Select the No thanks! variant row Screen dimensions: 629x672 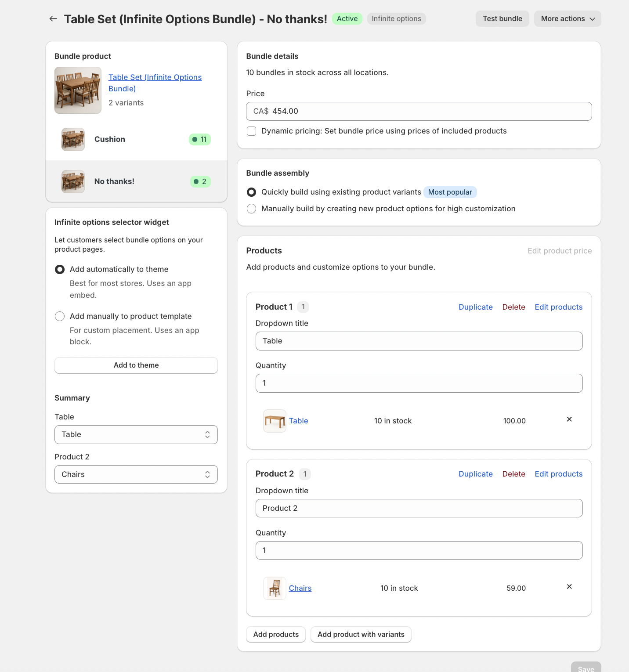(x=136, y=181)
